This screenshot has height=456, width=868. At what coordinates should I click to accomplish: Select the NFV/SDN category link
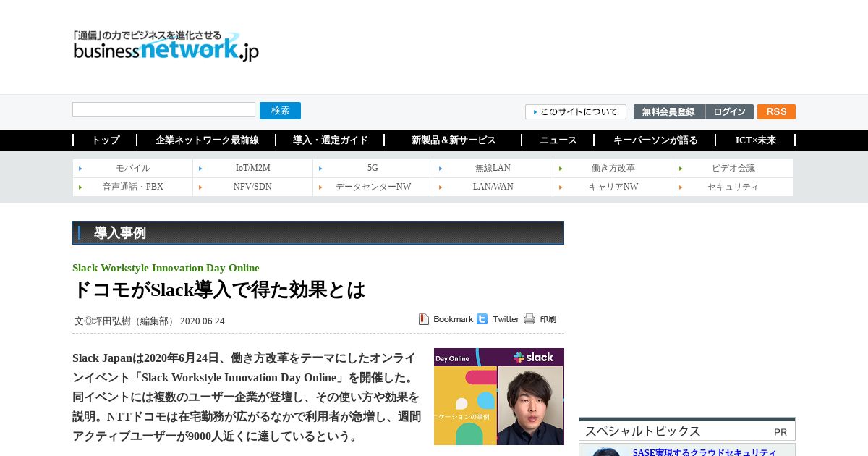[x=252, y=187]
